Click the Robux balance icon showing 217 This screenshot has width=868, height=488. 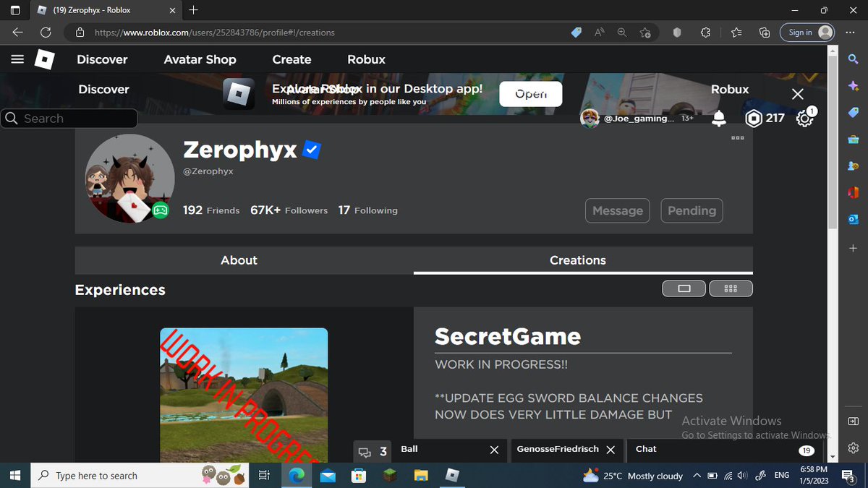754,119
